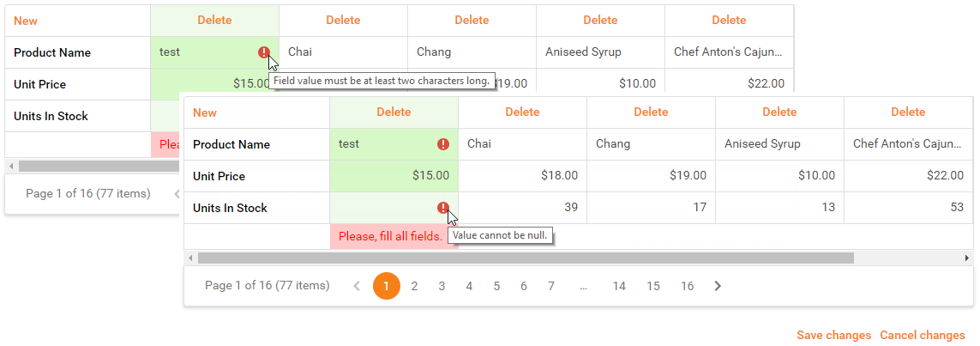Click $10.00 unit price in front grid
This screenshot has width=980, height=346.
coord(779,176)
